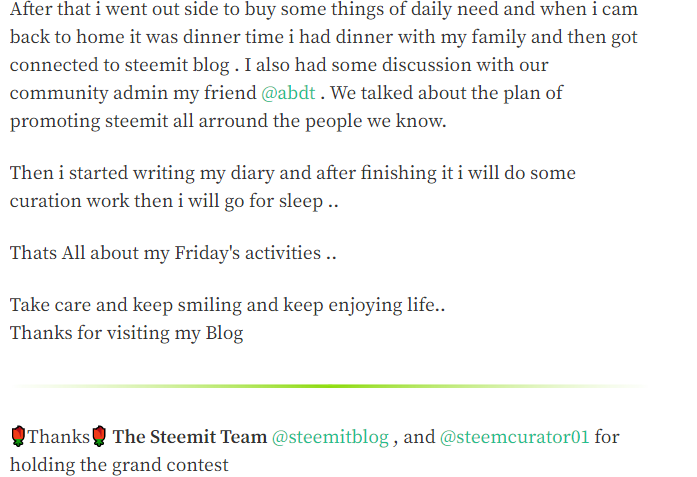Viewport: 697px width, 477px height.
Task: Click the rose emoji before Thanks
Action: 18,437
